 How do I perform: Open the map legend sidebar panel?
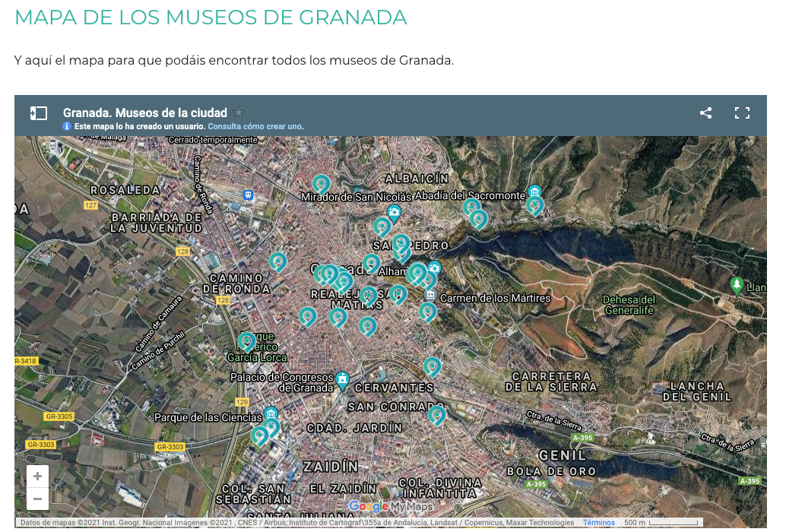(38, 113)
